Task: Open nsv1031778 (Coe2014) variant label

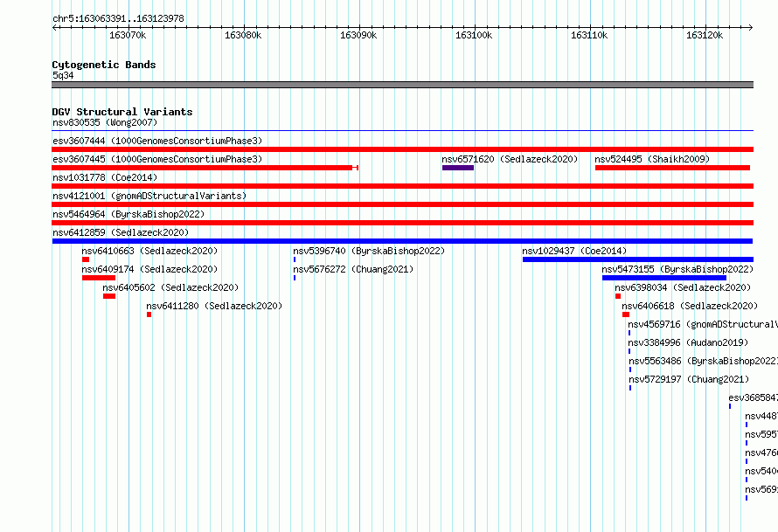Action: point(105,177)
